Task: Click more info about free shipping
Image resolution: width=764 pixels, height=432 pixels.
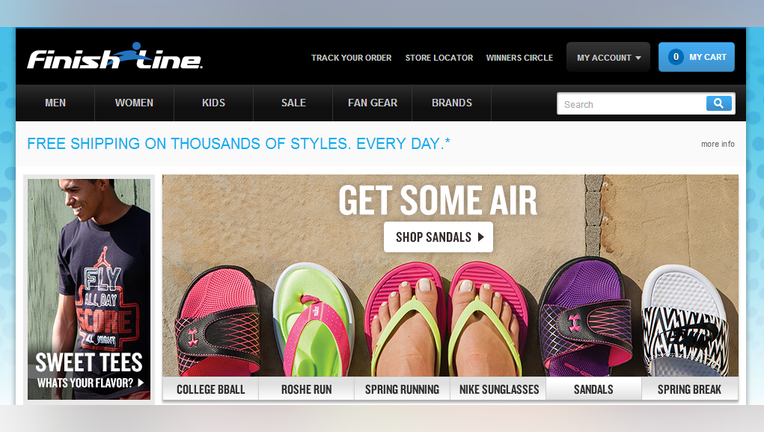Action: tap(718, 144)
